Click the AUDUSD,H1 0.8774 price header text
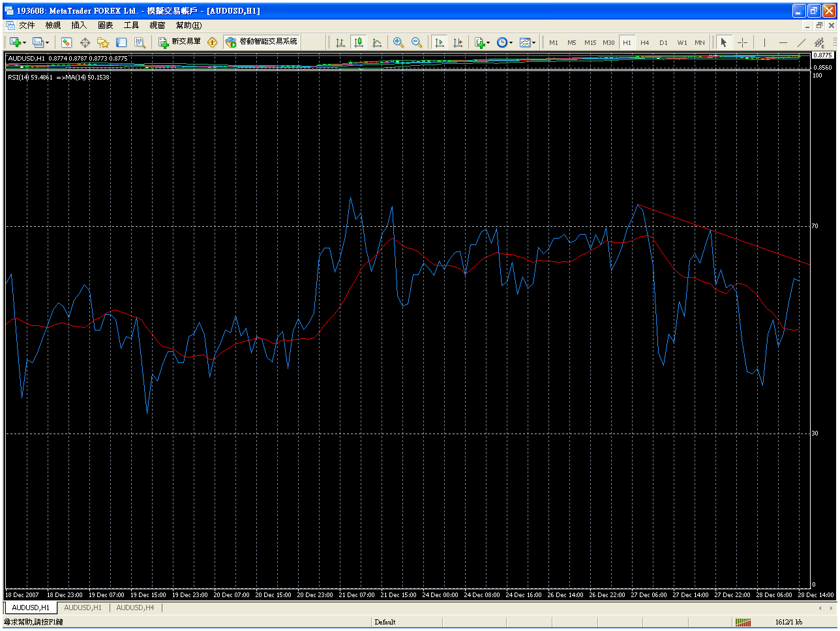Screen dimensions: 840x631 point(68,58)
